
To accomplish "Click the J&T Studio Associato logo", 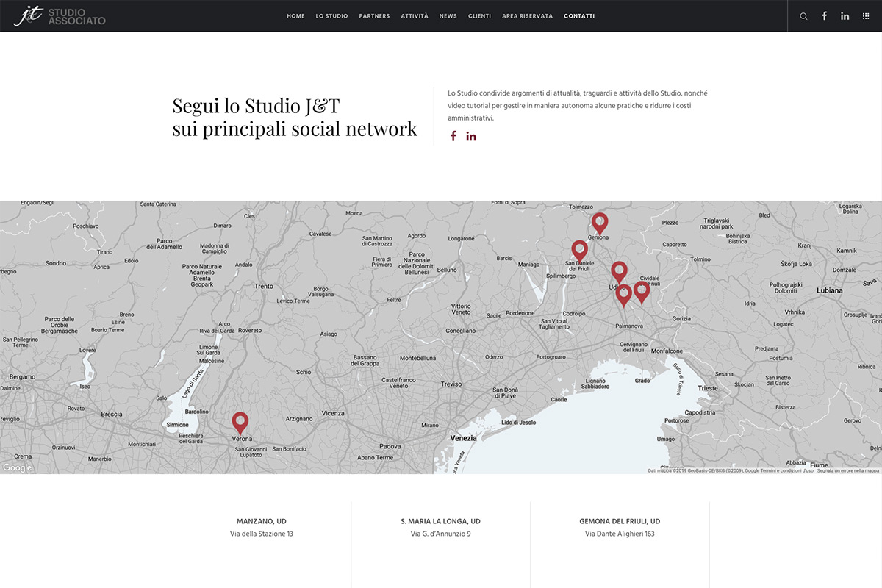I will click(60, 16).
